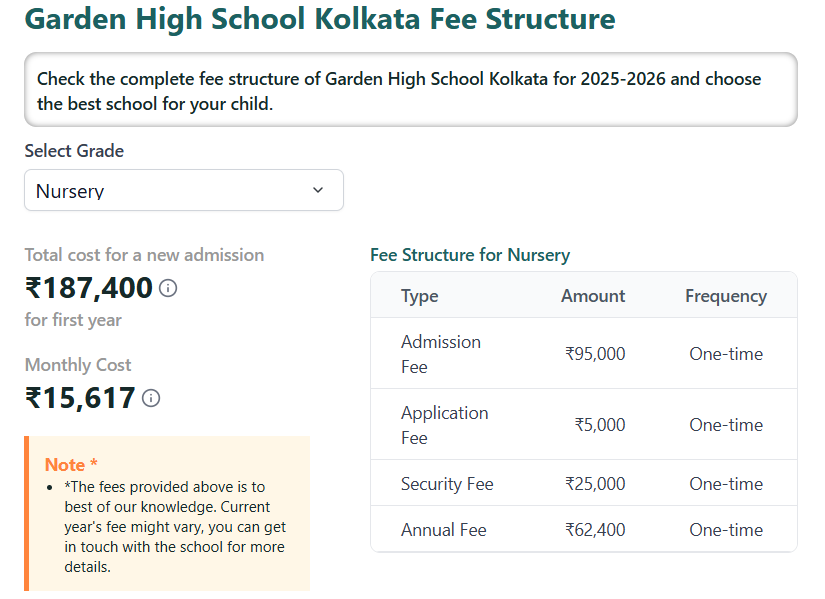The image size is (825, 599).
Task: Click the Amount column header
Action: 593,295
